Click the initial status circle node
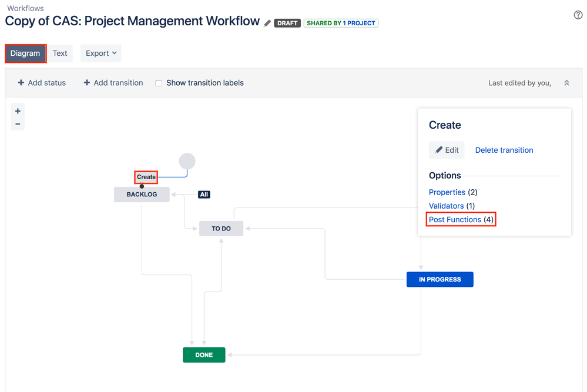The height and width of the screenshot is (392, 587). click(187, 162)
